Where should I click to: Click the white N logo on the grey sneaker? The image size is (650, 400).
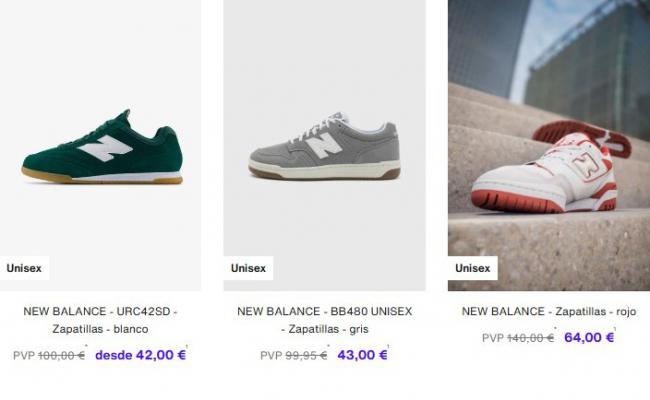(x=323, y=147)
